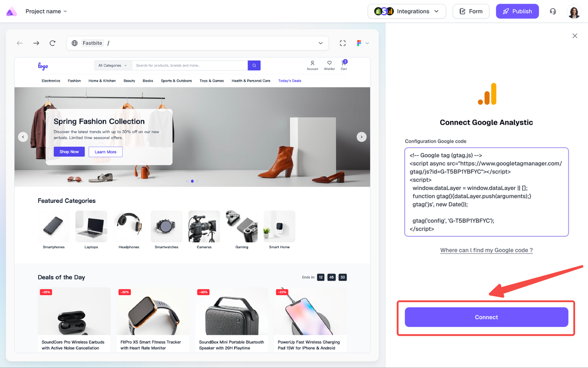588x368 pixels.
Task: Click the 'Spring Fashion Collection' banner title
Action: click(x=99, y=121)
